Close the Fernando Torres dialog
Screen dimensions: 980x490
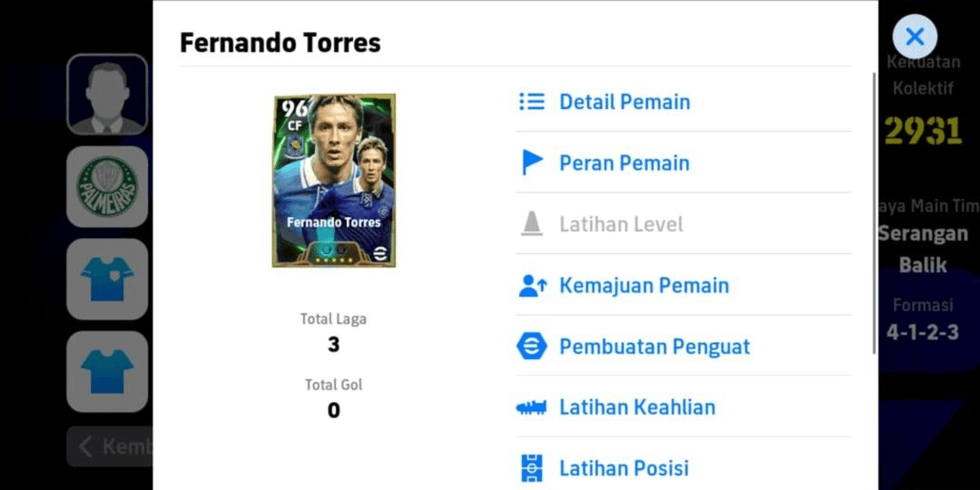click(915, 37)
